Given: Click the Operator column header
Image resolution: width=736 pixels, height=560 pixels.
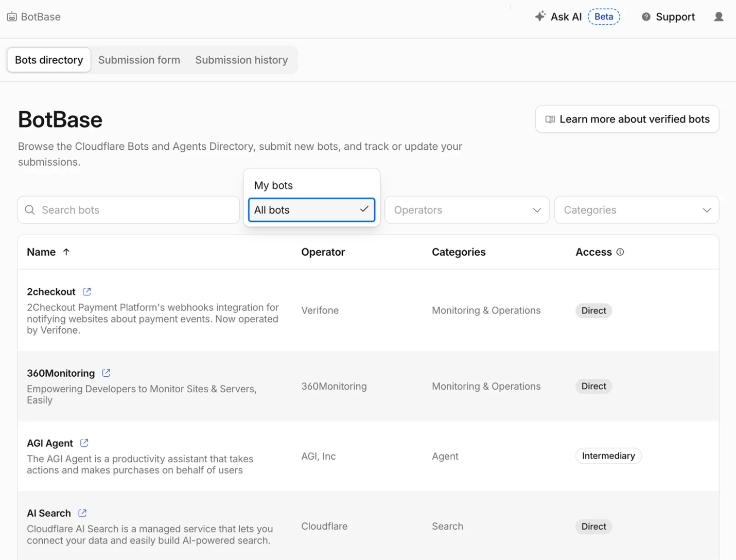Looking at the screenshot, I should (323, 252).
